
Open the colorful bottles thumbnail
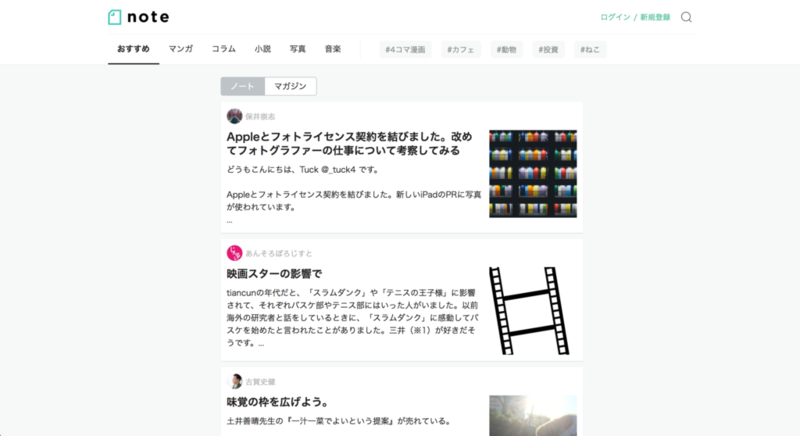[533, 174]
